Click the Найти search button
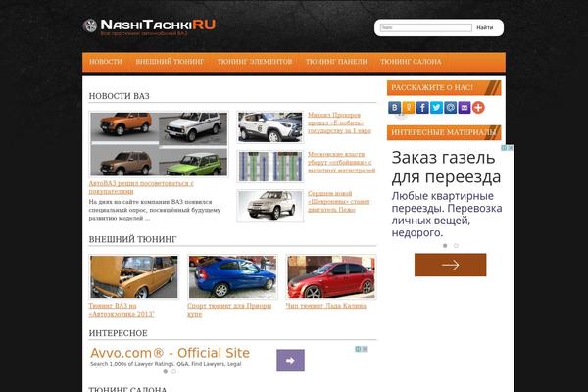This screenshot has width=588, height=392. 485,27
